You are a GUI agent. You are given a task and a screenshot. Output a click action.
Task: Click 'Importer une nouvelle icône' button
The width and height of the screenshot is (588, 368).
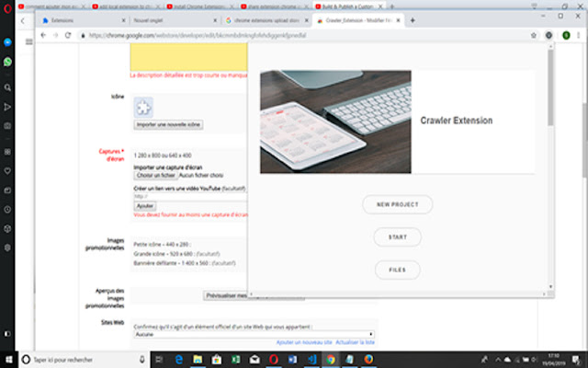tap(168, 125)
